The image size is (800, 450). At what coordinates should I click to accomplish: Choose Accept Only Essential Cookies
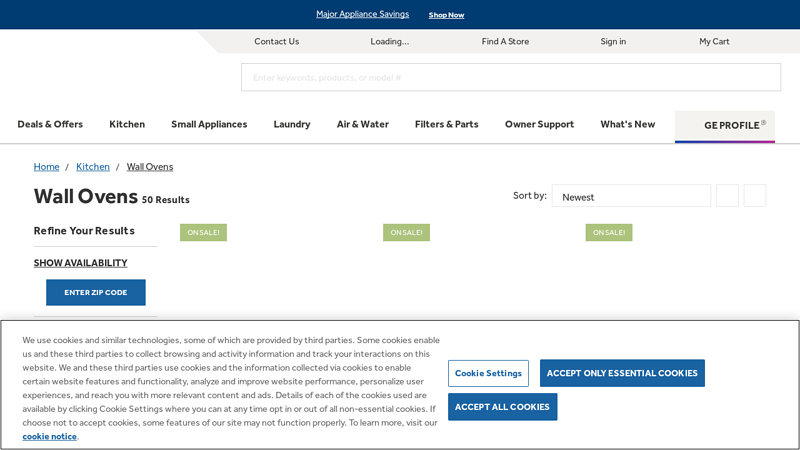(622, 373)
